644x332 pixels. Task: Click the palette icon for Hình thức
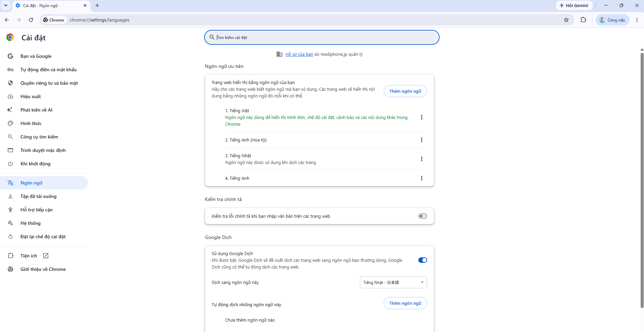10,123
